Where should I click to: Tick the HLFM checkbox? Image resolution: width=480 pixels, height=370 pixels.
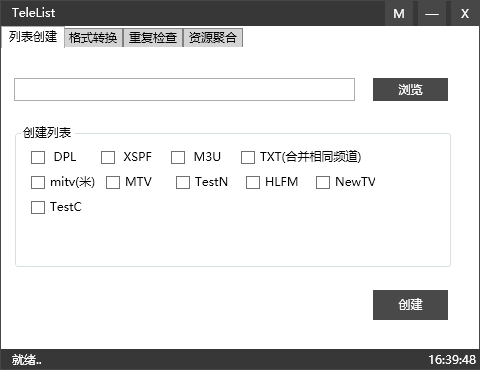pos(253,182)
